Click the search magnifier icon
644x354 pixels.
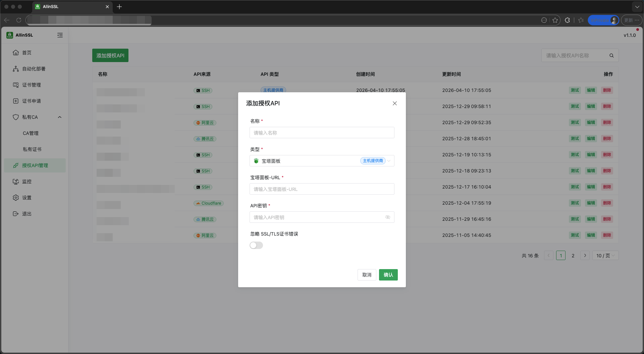[x=611, y=56]
